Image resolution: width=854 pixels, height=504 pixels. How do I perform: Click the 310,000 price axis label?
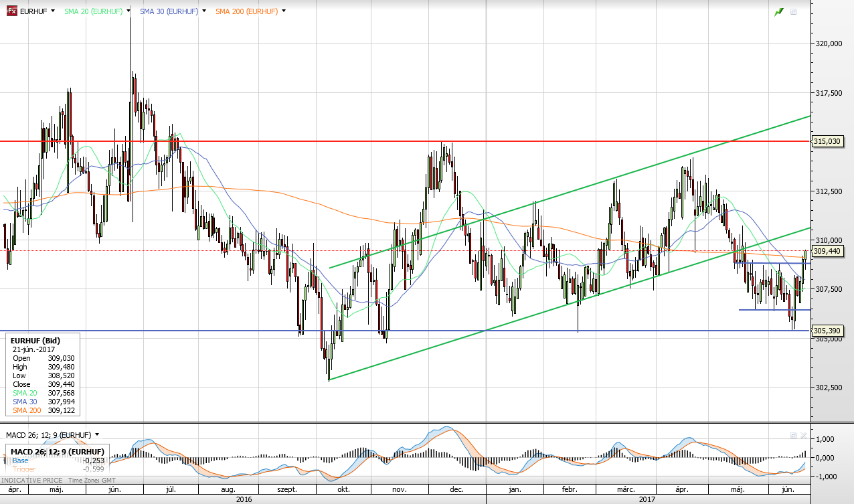[828, 240]
